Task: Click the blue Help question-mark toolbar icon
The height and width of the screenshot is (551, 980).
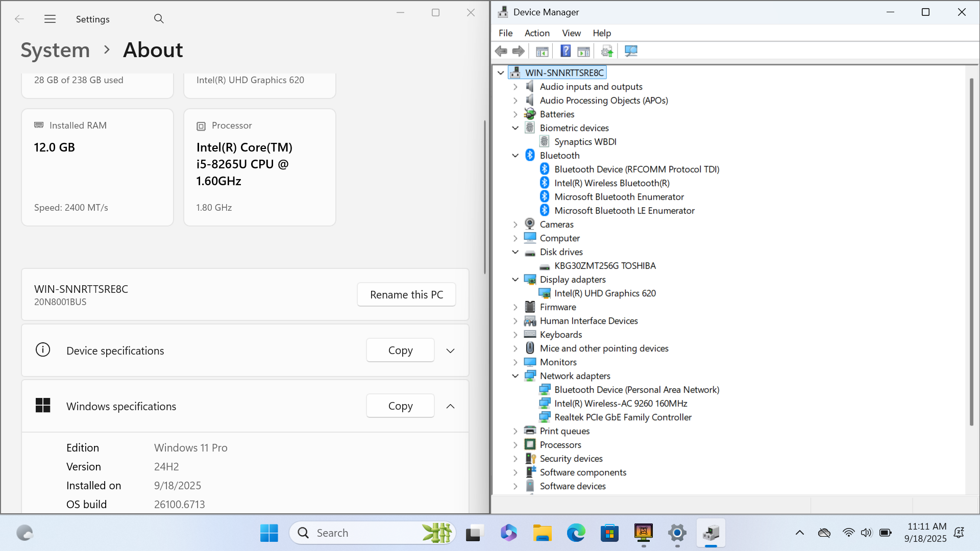Action: click(x=566, y=51)
